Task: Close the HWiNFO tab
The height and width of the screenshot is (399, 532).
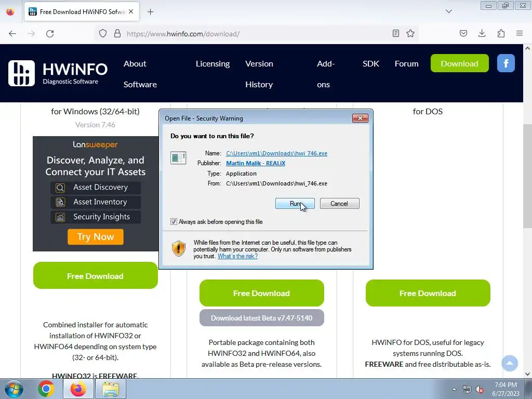Action: click(x=131, y=11)
